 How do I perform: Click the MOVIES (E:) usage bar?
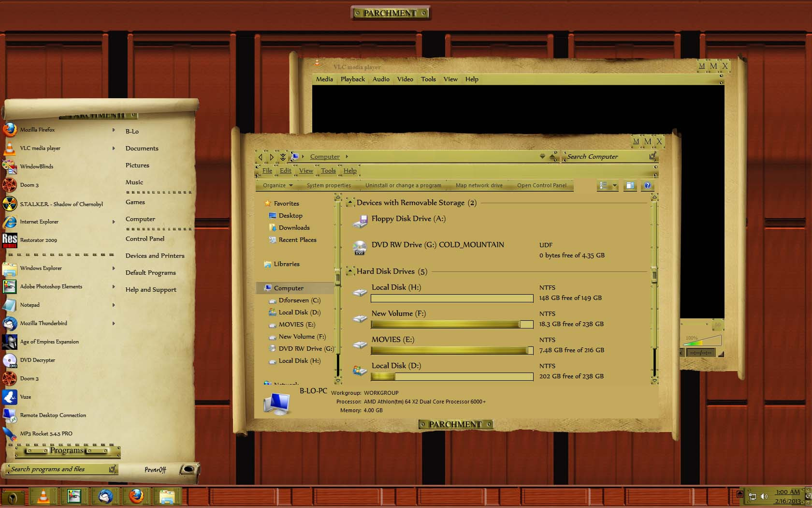coord(452,350)
